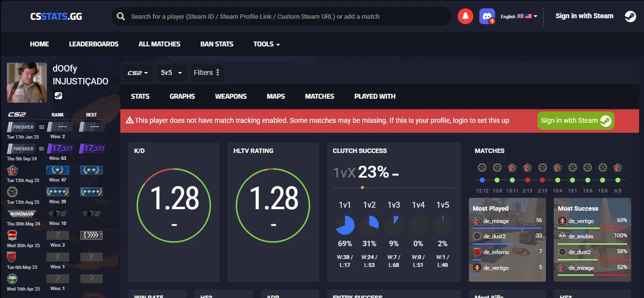Click the player search input field
Viewport: 644px width, 298px height.
(x=286, y=17)
